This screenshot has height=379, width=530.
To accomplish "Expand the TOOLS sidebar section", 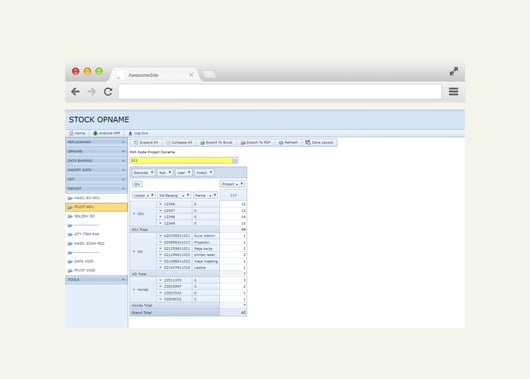I will click(96, 280).
